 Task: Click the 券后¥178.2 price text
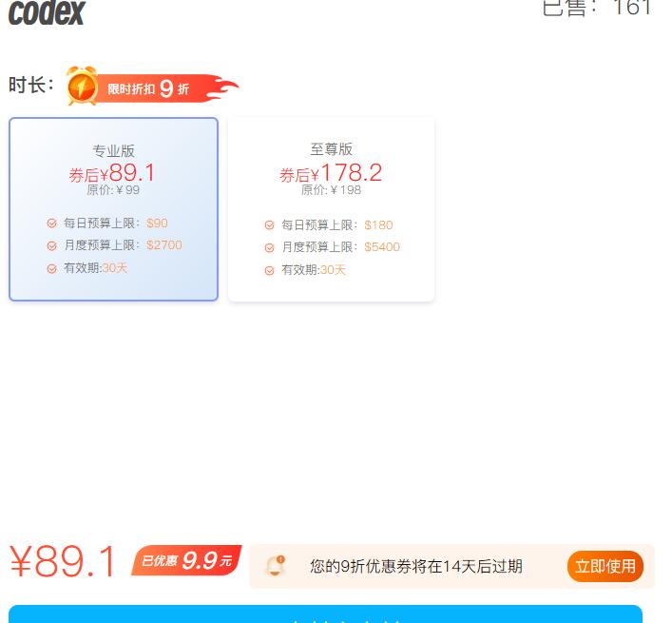331,173
